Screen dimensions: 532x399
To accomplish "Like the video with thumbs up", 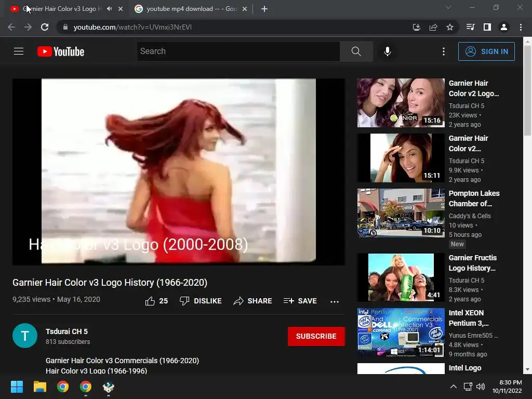I will point(156,301).
